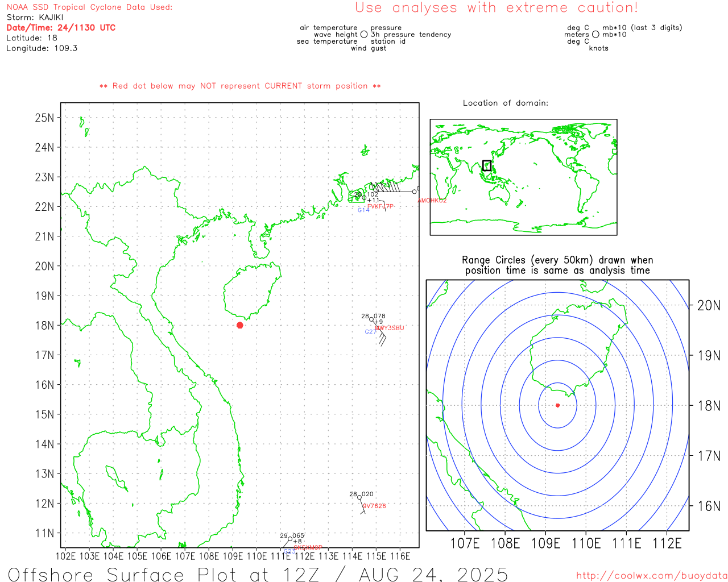Click the 11N latitude axis label
Screen dimensions: 728x582
click(x=44, y=533)
